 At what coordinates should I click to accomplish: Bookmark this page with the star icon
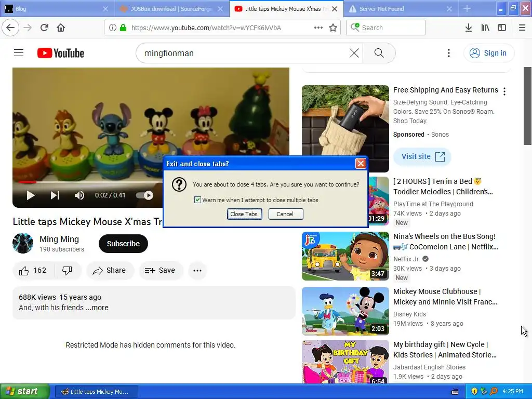(333, 28)
